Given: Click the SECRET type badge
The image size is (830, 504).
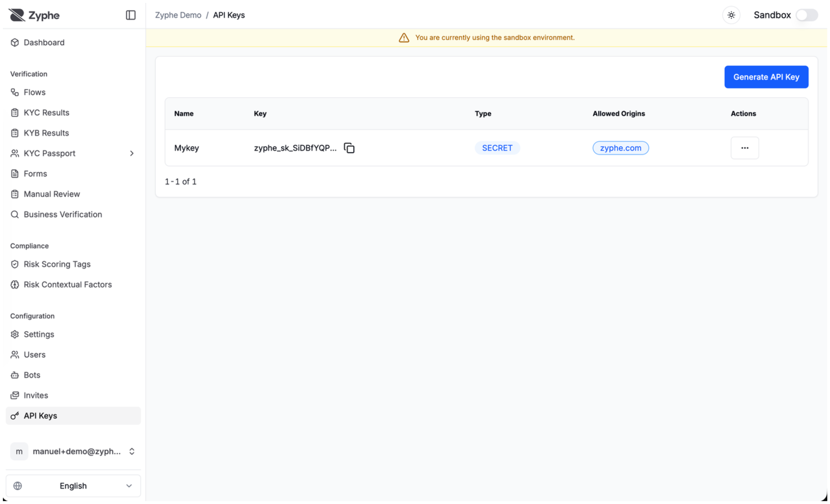Looking at the screenshot, I should [x=497, y=148].
